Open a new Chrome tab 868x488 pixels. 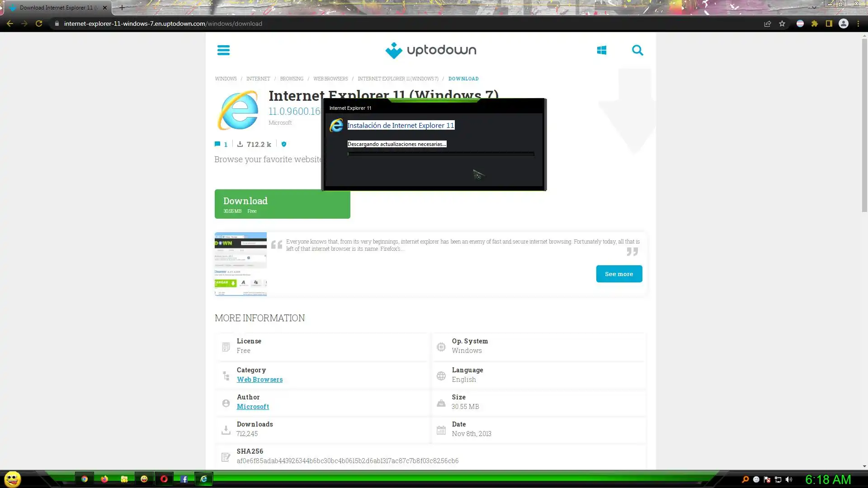(122, 8)
